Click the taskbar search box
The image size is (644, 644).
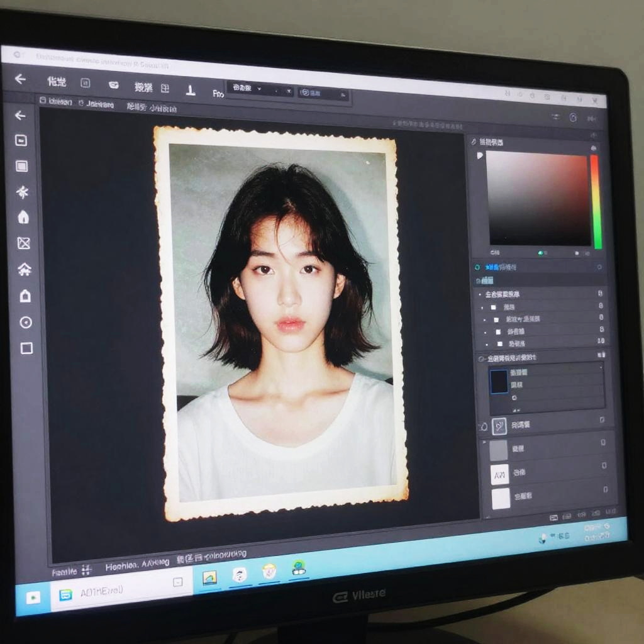[119, 591]
